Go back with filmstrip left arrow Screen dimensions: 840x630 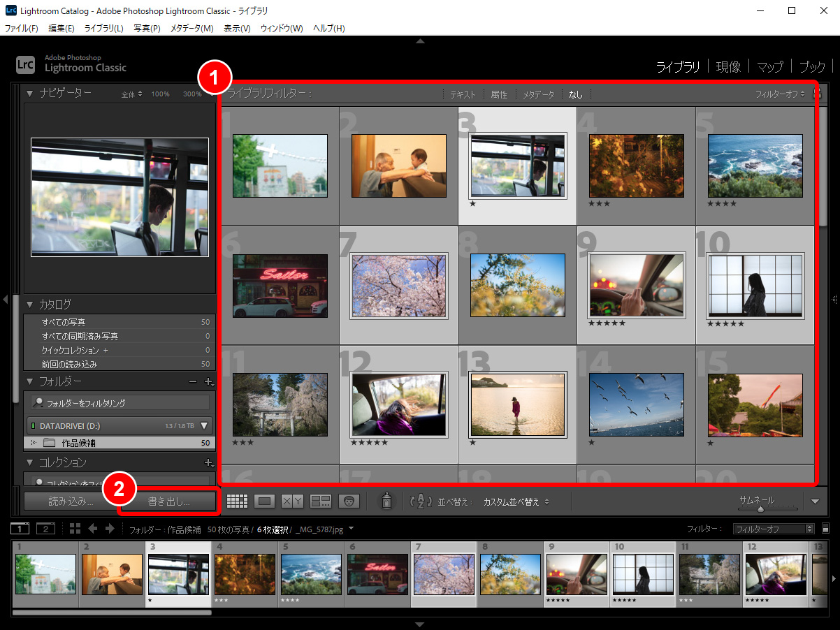(x=92, y=529)
